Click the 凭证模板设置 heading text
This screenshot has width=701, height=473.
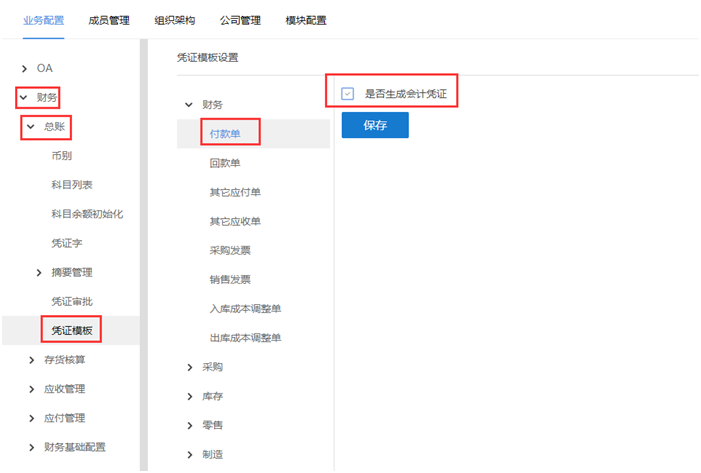click(208, 58)
